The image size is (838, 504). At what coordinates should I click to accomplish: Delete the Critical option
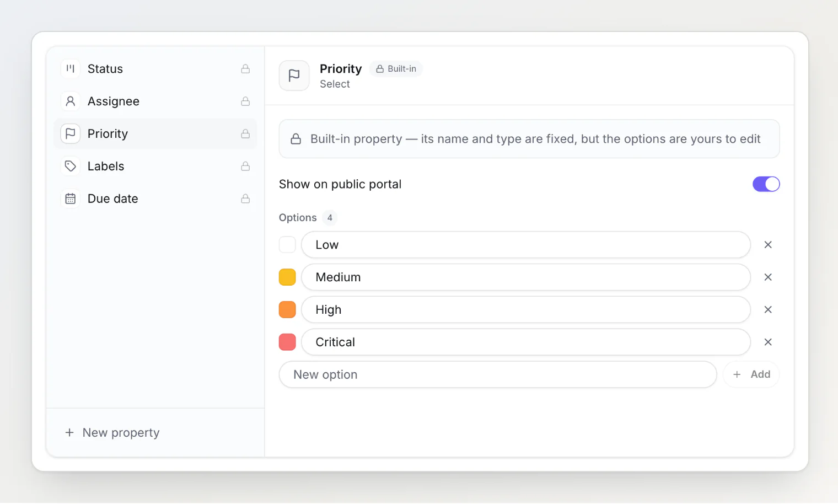[x=768, y=342]
